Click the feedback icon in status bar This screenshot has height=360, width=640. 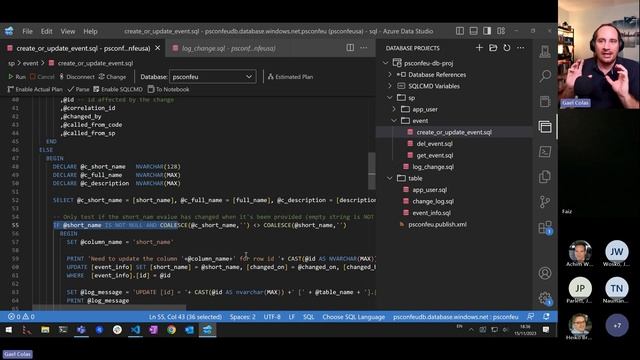[530, 316]
